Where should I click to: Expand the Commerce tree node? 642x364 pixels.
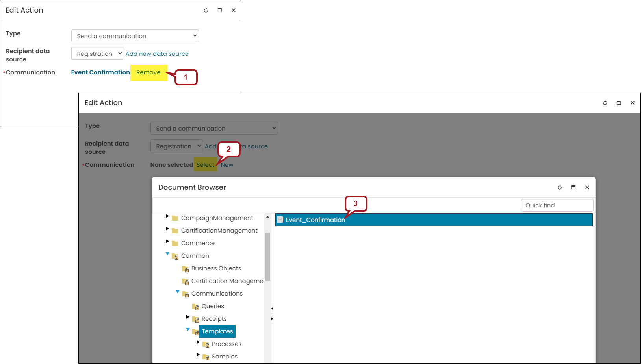[167, 241]
